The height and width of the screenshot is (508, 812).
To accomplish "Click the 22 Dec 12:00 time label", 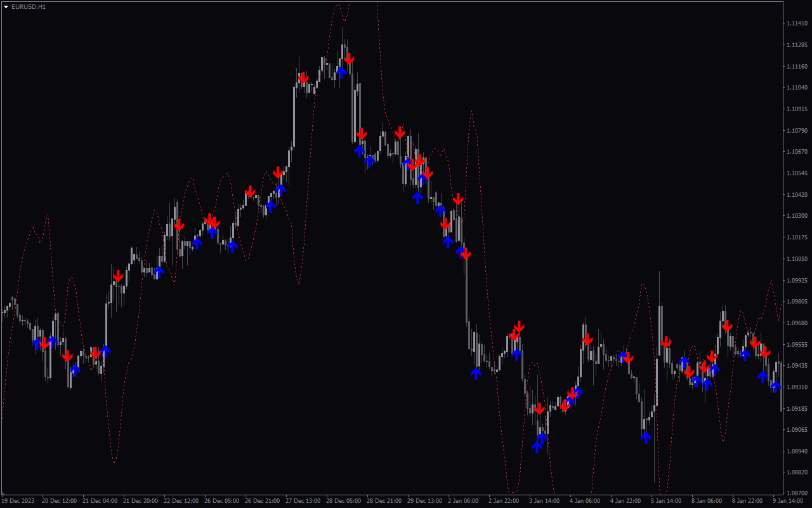I will click(x=181, y=501).
